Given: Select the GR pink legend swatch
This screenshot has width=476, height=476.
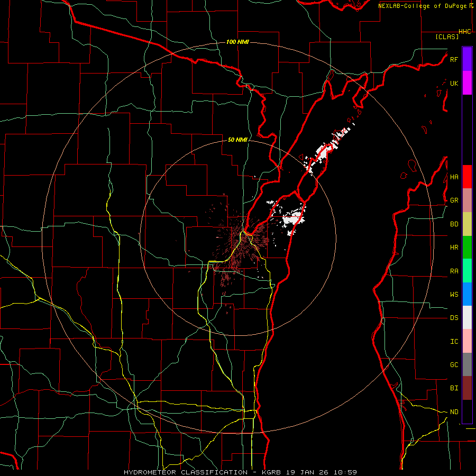Looking at the screenshot, I should coord(467,200).
